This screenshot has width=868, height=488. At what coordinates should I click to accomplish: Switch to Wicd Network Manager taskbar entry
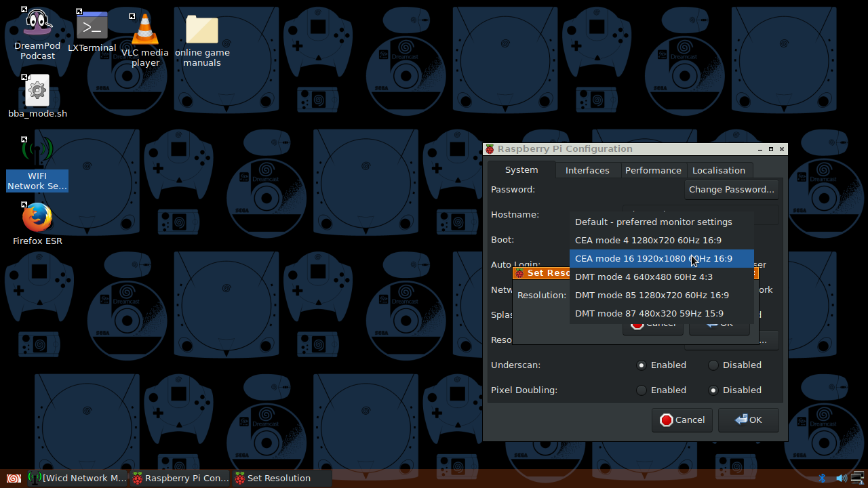coord(77,478)
